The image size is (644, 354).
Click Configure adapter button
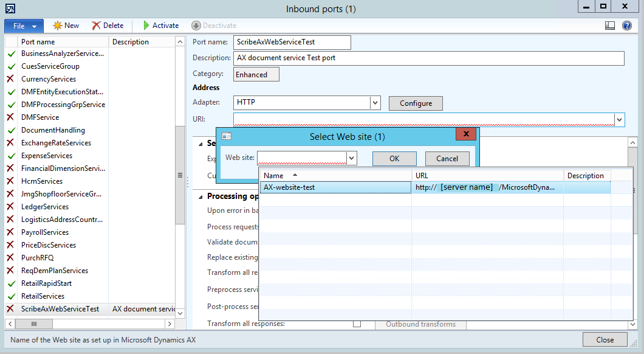point(416,103)
